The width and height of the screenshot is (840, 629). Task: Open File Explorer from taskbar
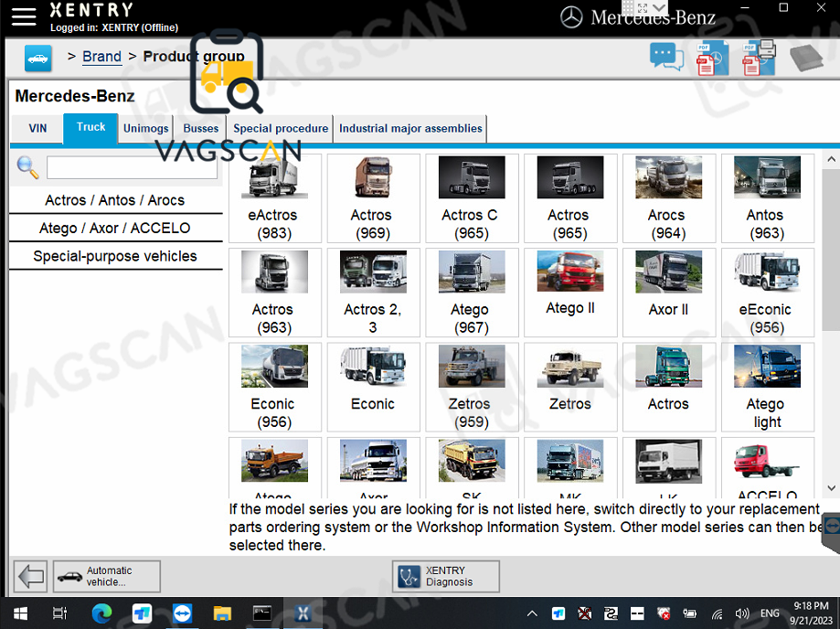(222, 613)
